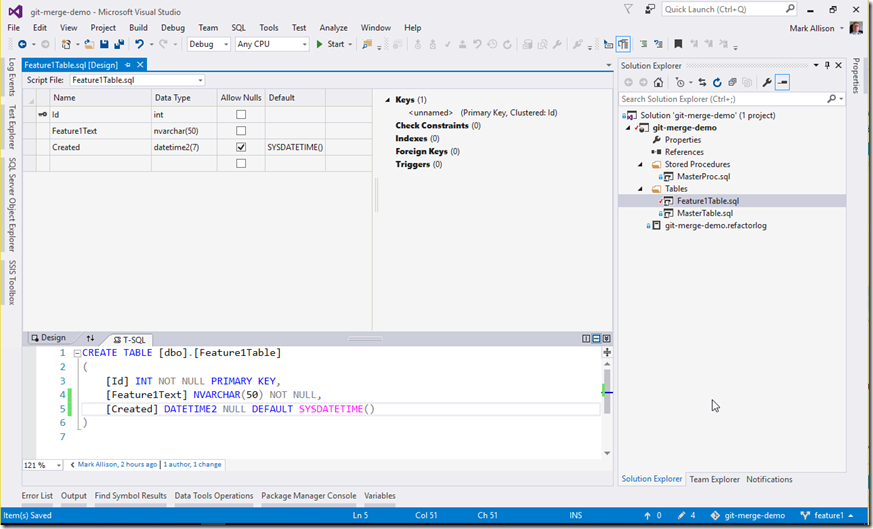Viewport: 873px width, 529px height.
Task: Click the Bookmark icon in the toolbar
Action: point(678,44)
